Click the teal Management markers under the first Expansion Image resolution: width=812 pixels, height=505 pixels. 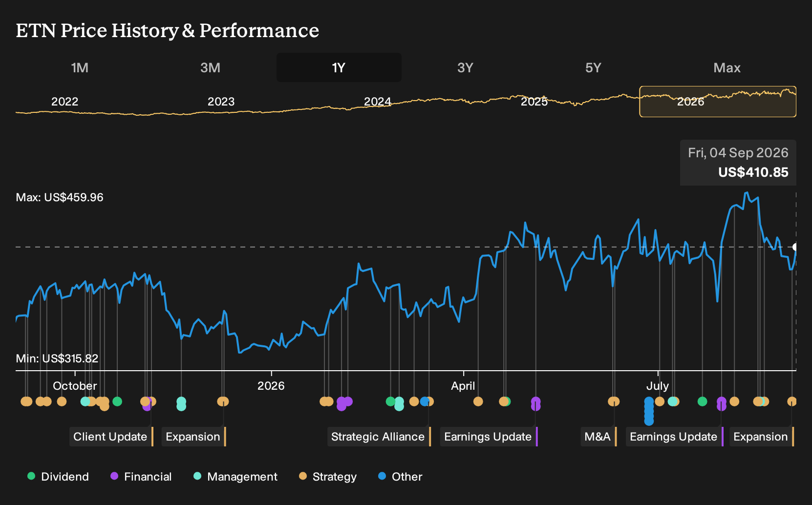pos(181,403)
